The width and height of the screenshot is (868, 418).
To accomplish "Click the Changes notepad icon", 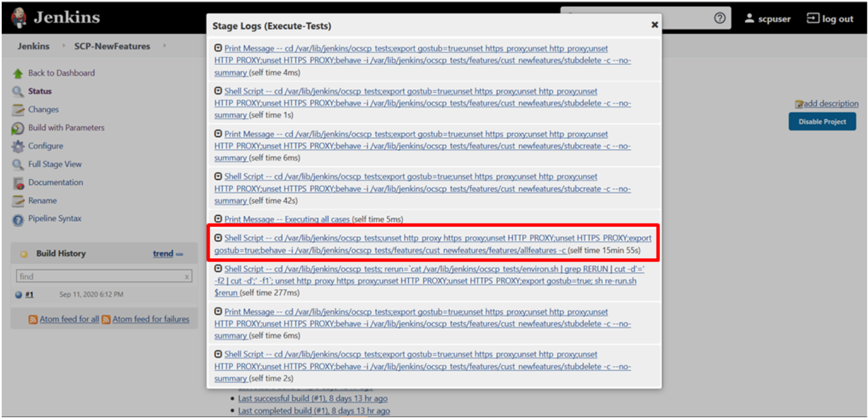I will click(18, 110).
